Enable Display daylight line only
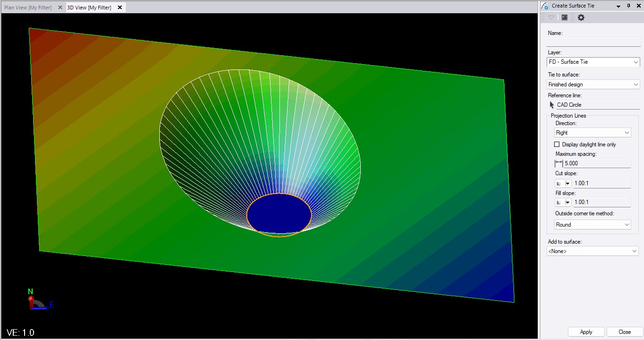Image resolution: width=644 pixels, height=340 pixels. point(557,144)
